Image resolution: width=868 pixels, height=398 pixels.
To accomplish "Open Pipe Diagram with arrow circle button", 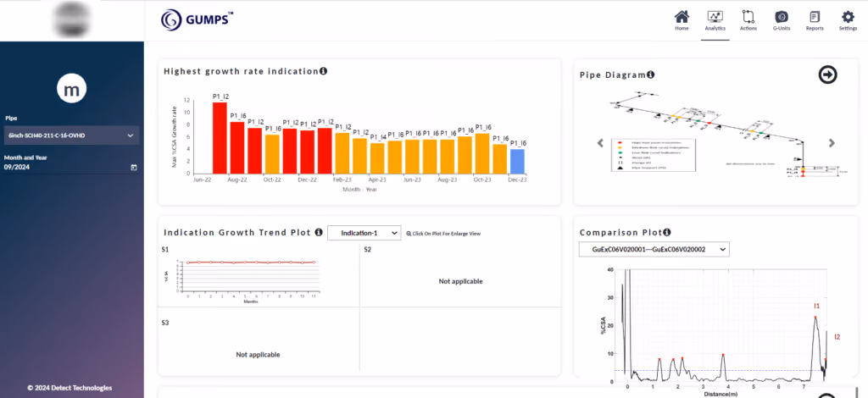I will pyautogui.click(x=827, y=75).
